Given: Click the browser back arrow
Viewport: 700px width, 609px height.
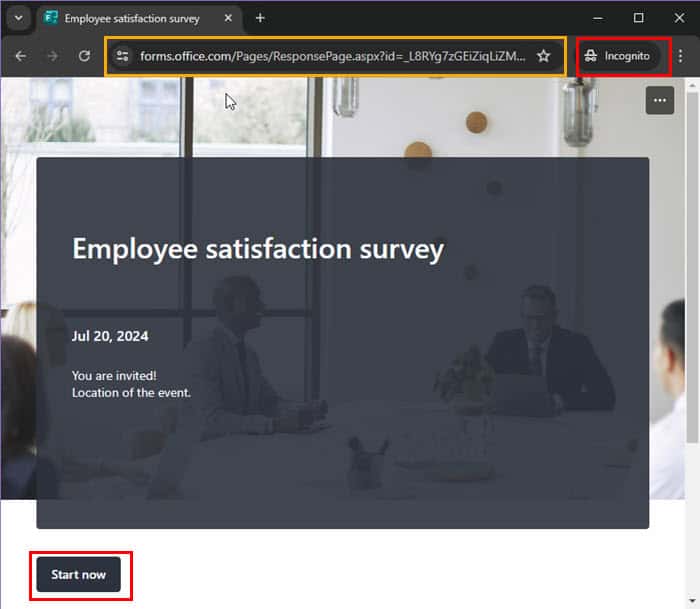Looking at the screenshot, I should (x=21, y=56).
